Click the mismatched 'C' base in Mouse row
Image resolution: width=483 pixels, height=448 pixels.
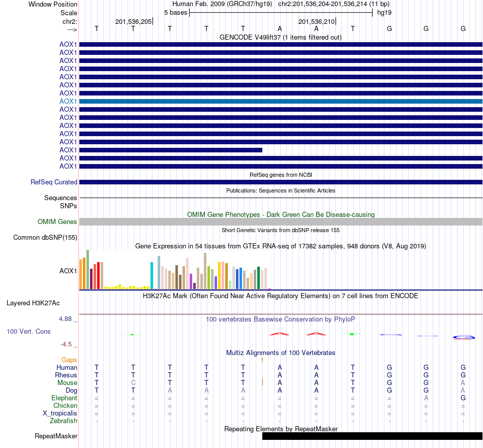tap(133, 383)
